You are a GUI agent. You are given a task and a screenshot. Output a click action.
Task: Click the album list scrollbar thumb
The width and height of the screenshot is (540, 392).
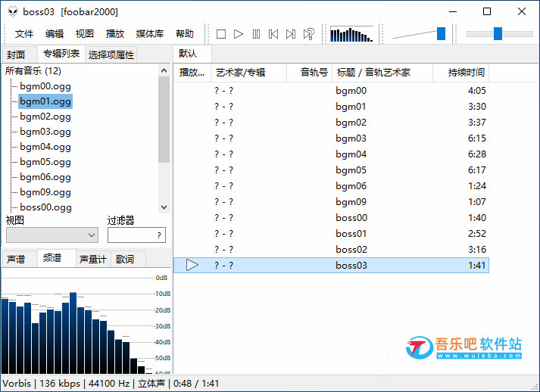[164, 120]
